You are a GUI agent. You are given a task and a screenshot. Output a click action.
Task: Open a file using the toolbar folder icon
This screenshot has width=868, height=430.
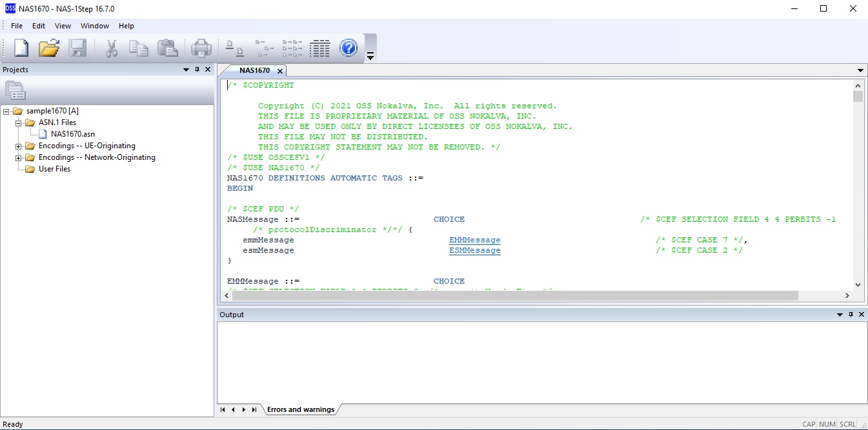[49, 48]
